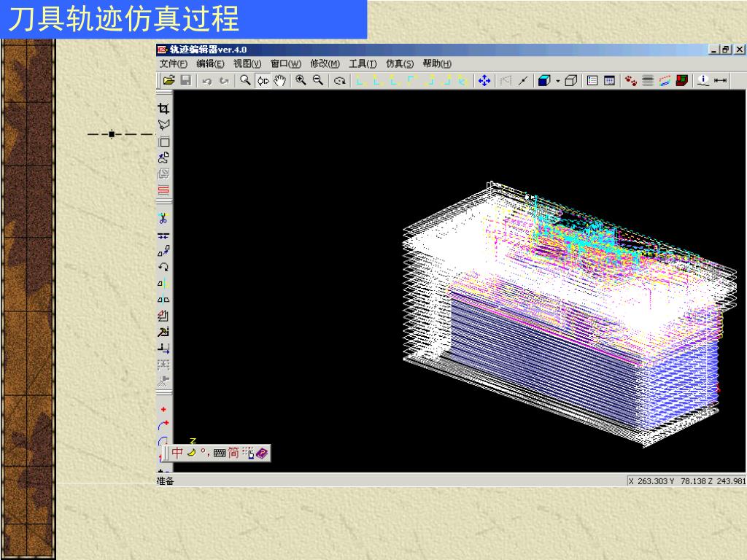The image size is (747, 560).
Task: Click the wireframe cube display icon
Action: click(570, 81)
